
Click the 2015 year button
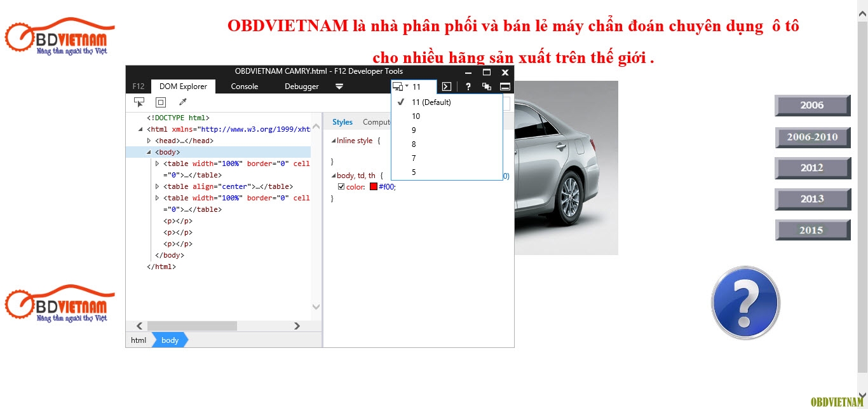[813, 230]
